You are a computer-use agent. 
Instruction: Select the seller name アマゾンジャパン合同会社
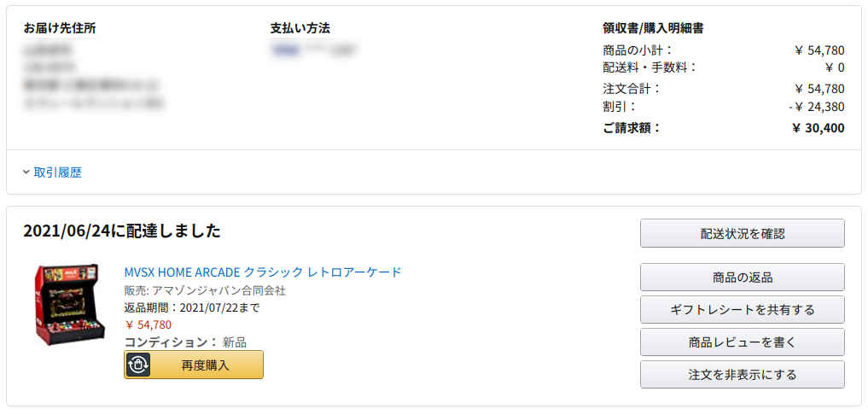[x=218, y=290]
